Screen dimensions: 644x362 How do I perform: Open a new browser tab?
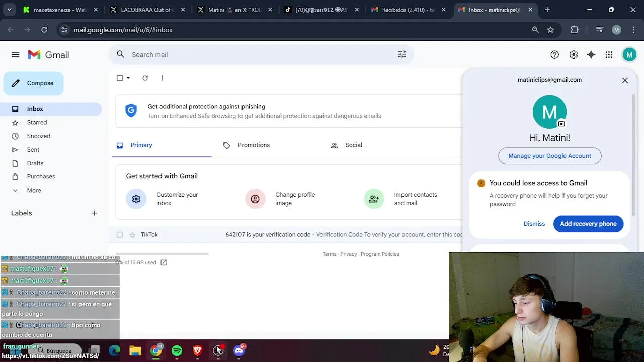tap(547, 10)
